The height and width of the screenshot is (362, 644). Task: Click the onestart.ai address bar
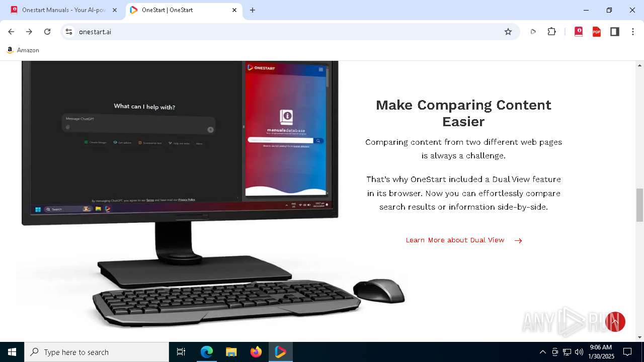click(289, 32)
